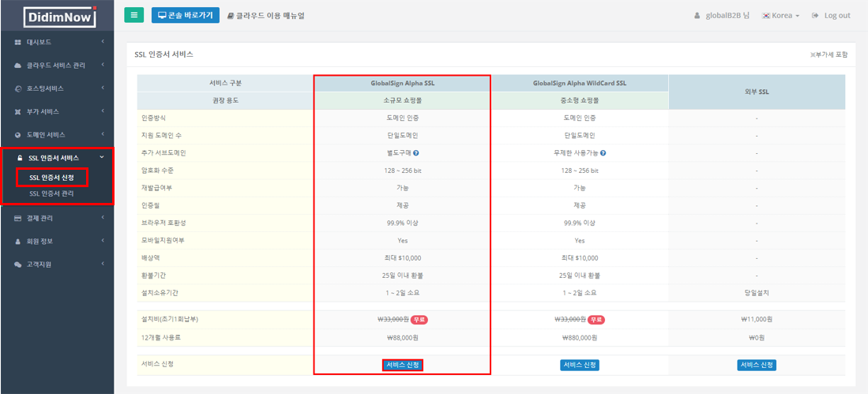Screen dimensions: 868x394
Task: Click the ₩11,000원 installation fee cell
Action: (757, 320)
